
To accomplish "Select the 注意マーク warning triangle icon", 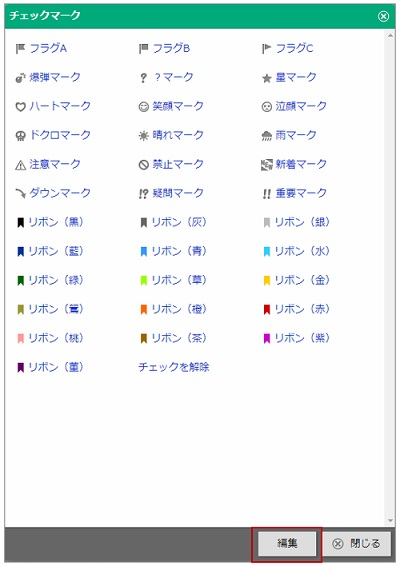I will (x=20, y=165).
